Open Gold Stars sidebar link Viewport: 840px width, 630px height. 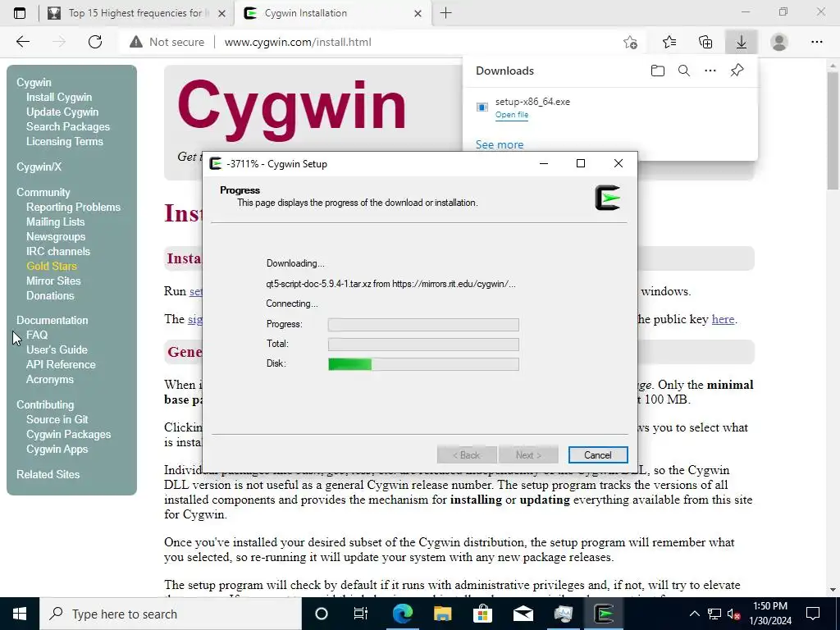coord(52,266)
